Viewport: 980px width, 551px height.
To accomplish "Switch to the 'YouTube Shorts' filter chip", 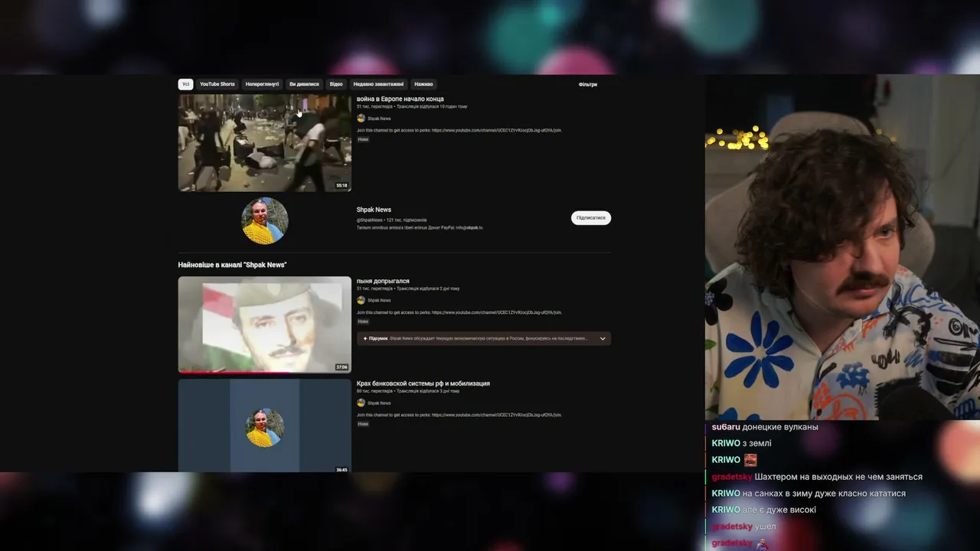I will [x=217, y=84].
